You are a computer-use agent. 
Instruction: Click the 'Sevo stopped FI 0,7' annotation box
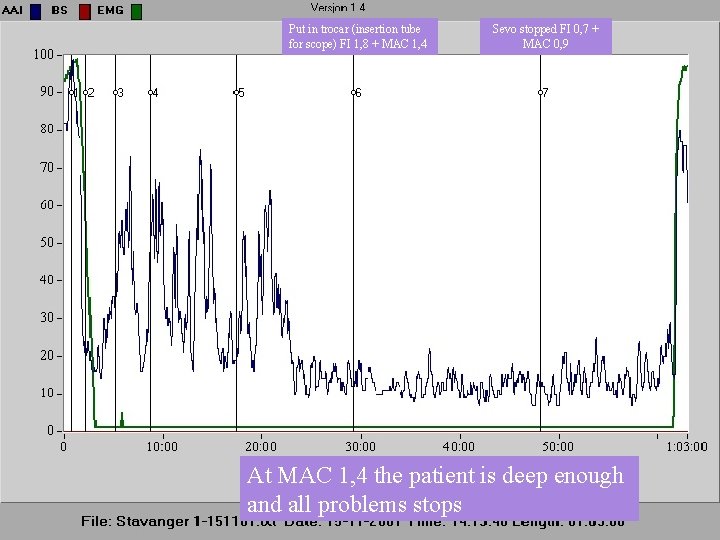[x=546, y=36]
